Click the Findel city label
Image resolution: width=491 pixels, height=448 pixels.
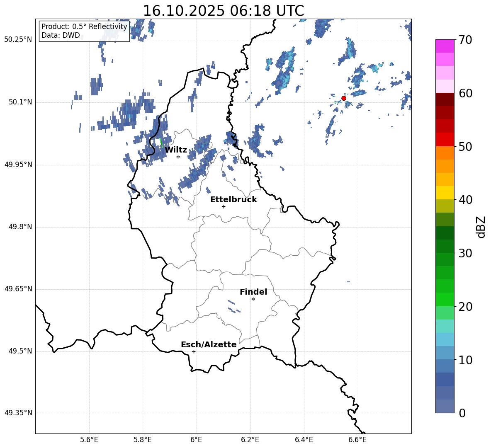pos(253,292)
